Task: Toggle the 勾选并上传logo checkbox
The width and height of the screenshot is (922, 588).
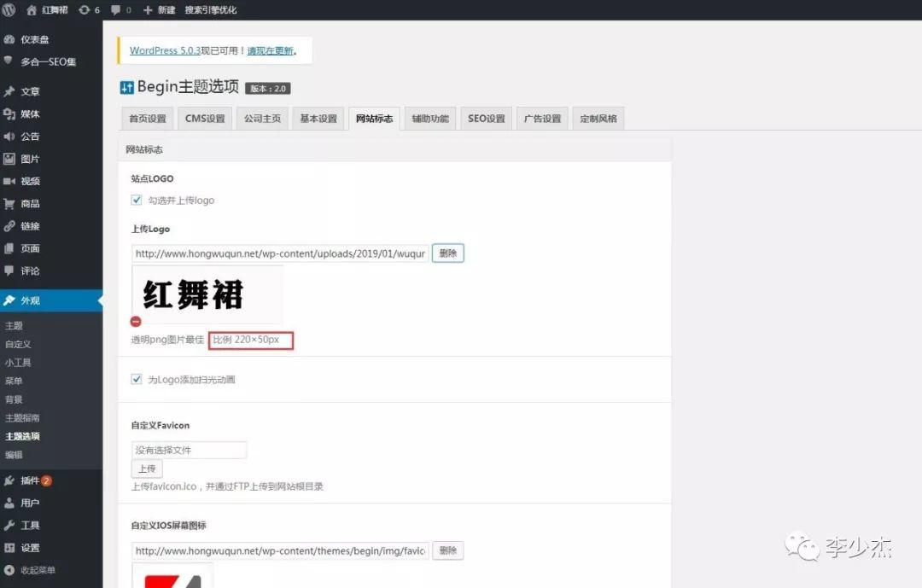Action: [x=137, y=200]
